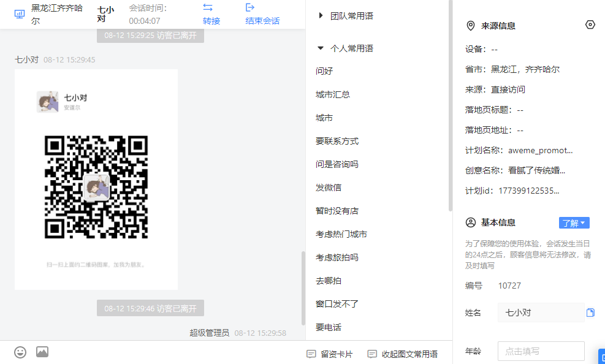
Task: Click the 结束会话 exit icon
Action: click(x=250, y=7)
